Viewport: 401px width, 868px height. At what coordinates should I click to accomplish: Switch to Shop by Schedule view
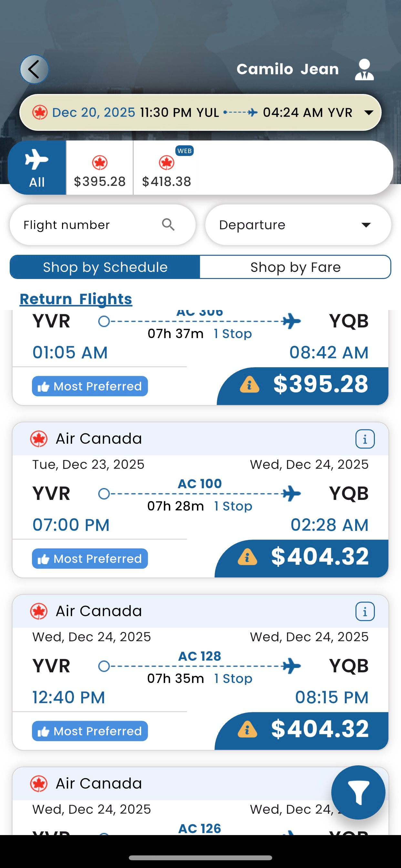click(x=105, y=267)
